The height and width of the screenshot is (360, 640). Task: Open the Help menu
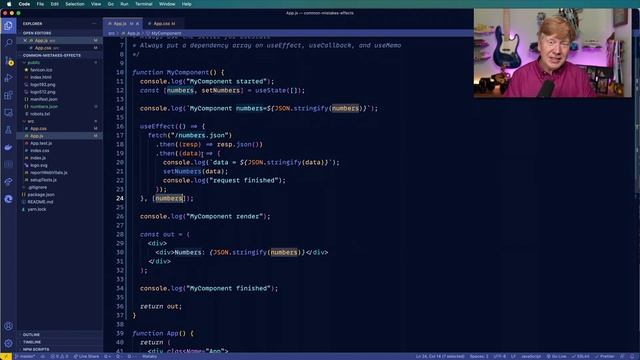(x=187, y=4)
